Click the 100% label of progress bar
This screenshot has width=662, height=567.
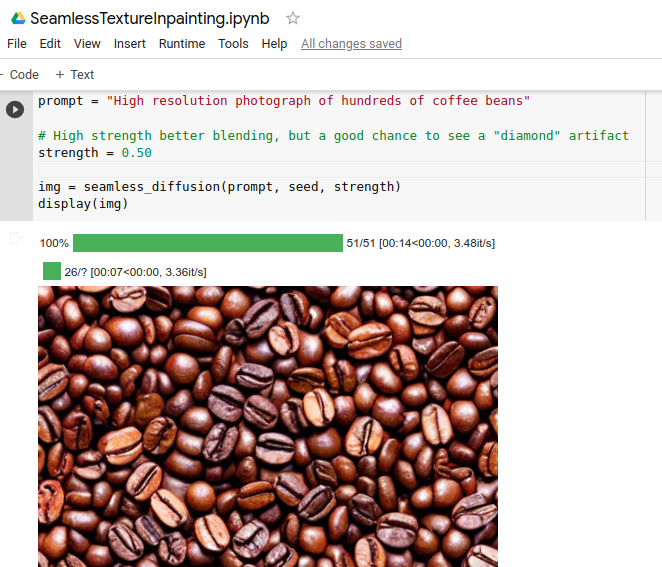(x=54, y=243)
